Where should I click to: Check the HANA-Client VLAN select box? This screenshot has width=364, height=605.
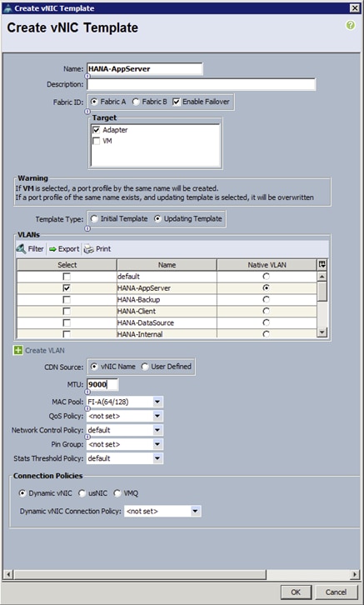click(x=67, y=311)
